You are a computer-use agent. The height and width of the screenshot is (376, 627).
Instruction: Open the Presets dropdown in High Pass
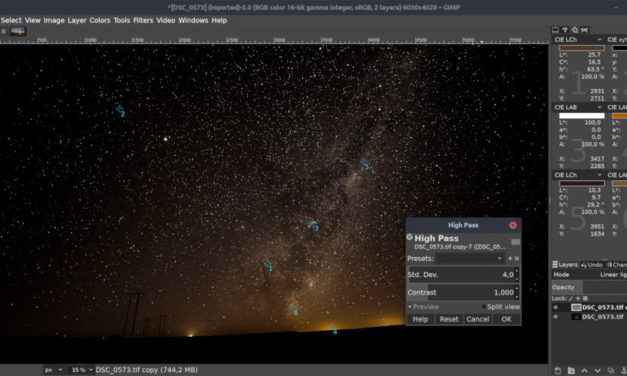point(470,258)
